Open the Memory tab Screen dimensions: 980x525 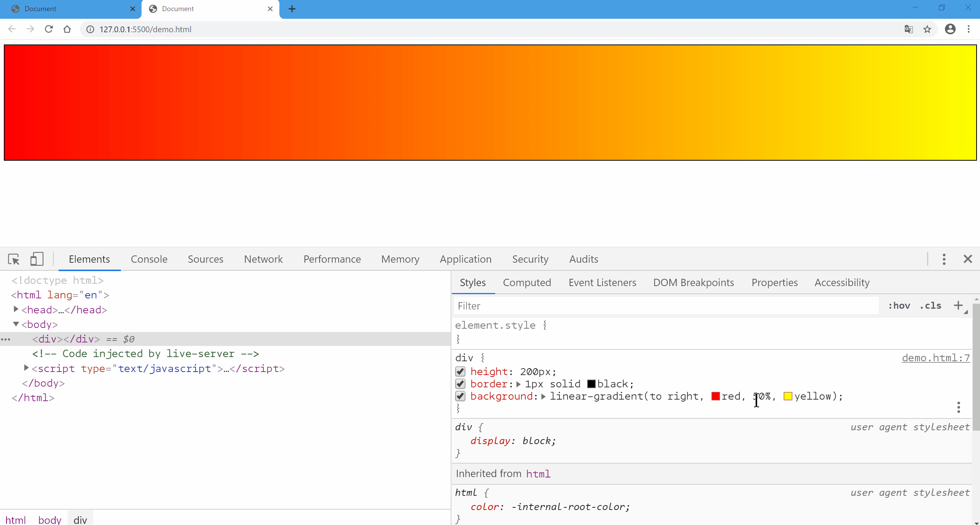pos(400,259)
